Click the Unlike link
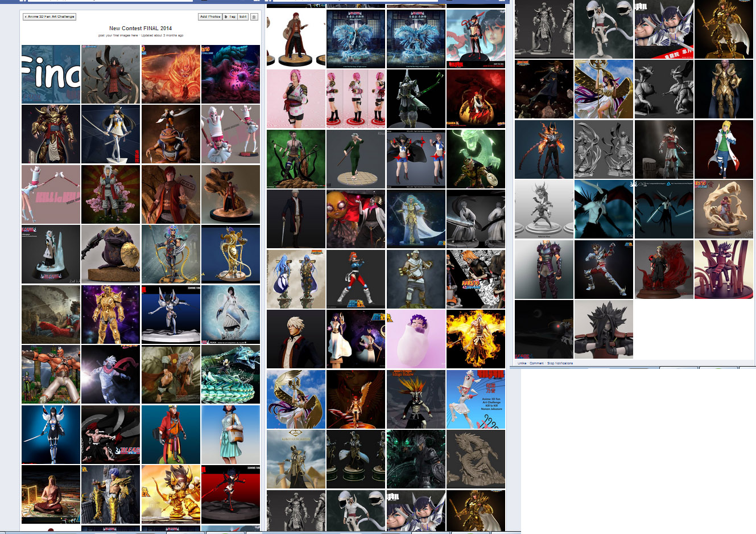756x534 pixels. tap(522, 363)
